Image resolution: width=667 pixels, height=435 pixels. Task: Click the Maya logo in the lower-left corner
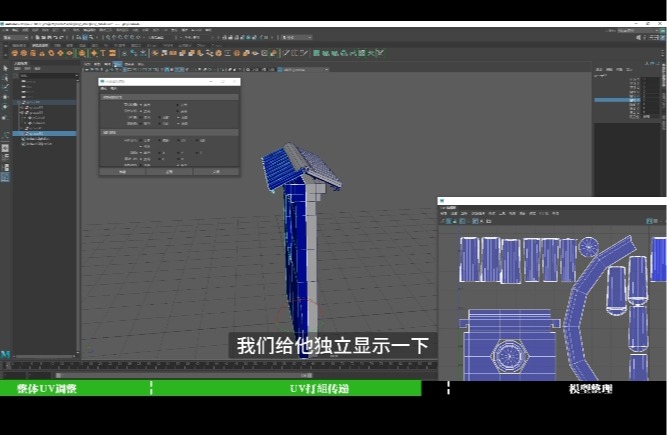pos(5,354)
